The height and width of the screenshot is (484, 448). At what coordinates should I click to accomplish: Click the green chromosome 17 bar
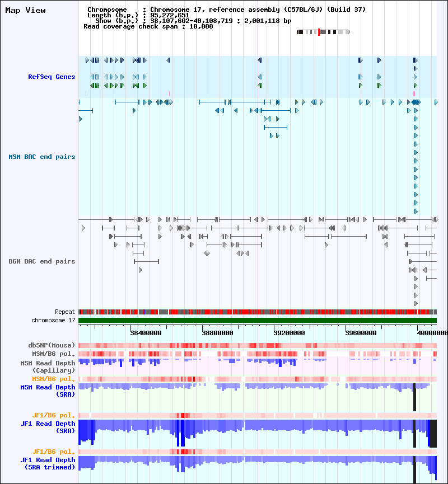pyautogui.click(x=258, y=321)
